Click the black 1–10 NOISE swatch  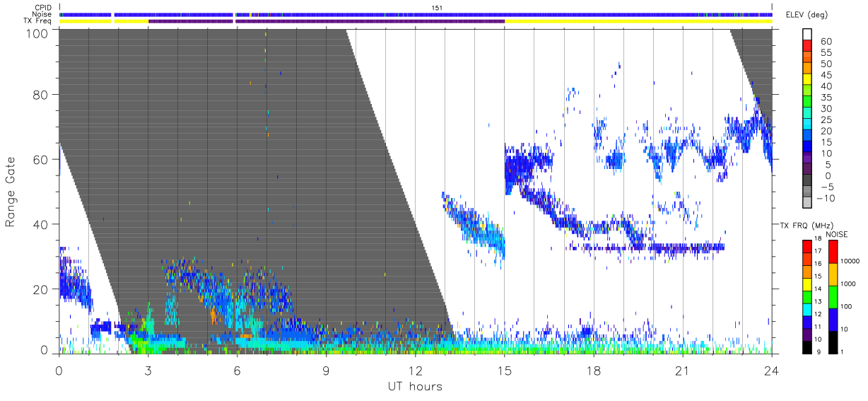[833, 342]
